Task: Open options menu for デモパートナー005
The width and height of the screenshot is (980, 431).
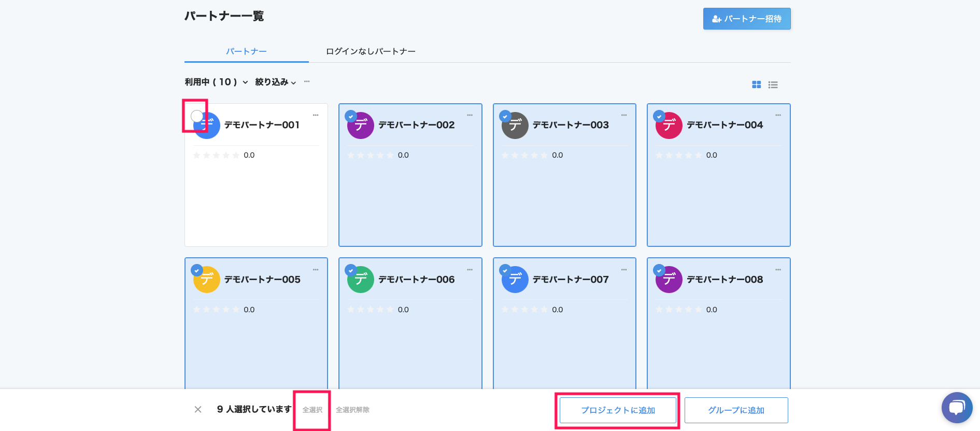Action: point(316,270)
